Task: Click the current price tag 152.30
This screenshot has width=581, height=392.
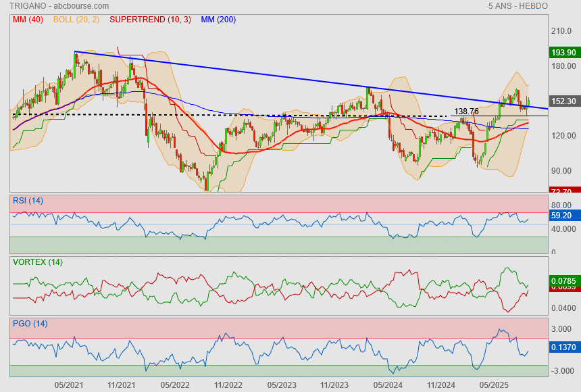Action: (x=563, y=101)
